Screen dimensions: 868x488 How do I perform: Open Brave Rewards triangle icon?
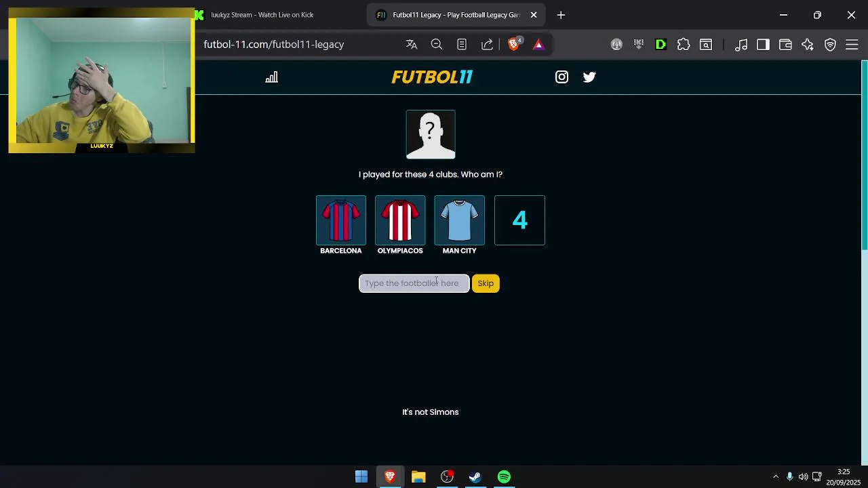pos(538,45)
